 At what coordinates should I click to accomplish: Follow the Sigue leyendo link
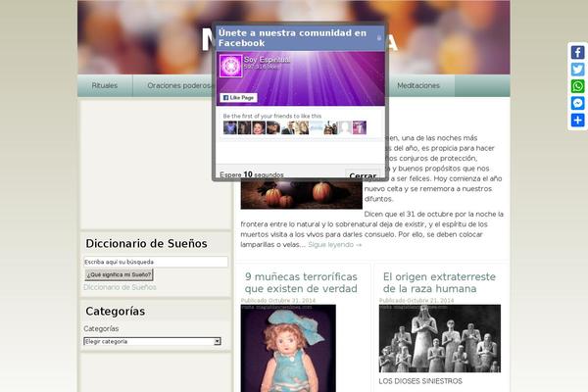pyautogui.click(x=335, y=245)
